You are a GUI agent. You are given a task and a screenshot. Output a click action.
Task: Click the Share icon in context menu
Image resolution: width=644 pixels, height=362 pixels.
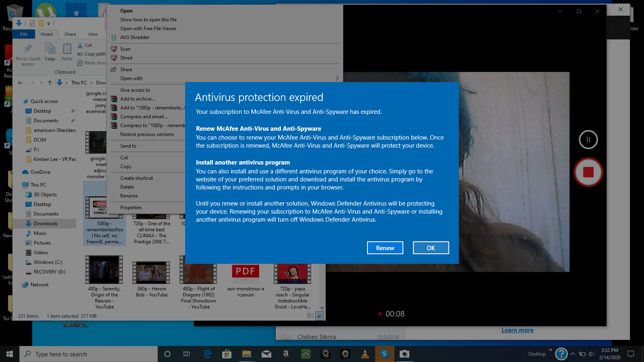point(114,70)
